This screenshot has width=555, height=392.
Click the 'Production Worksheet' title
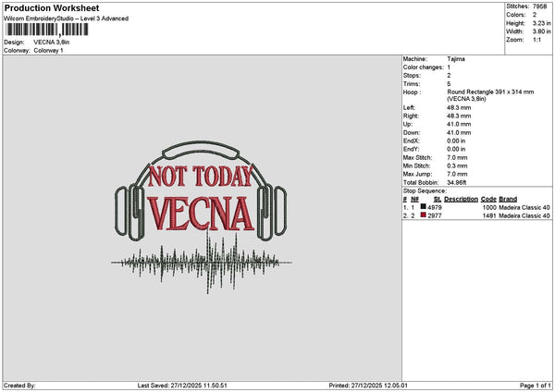tap(52, 7)
